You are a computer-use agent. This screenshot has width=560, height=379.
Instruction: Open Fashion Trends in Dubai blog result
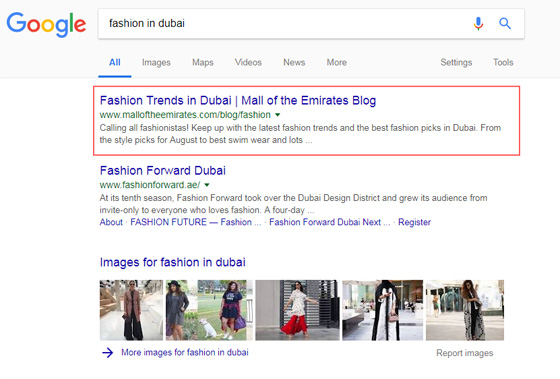238,100
